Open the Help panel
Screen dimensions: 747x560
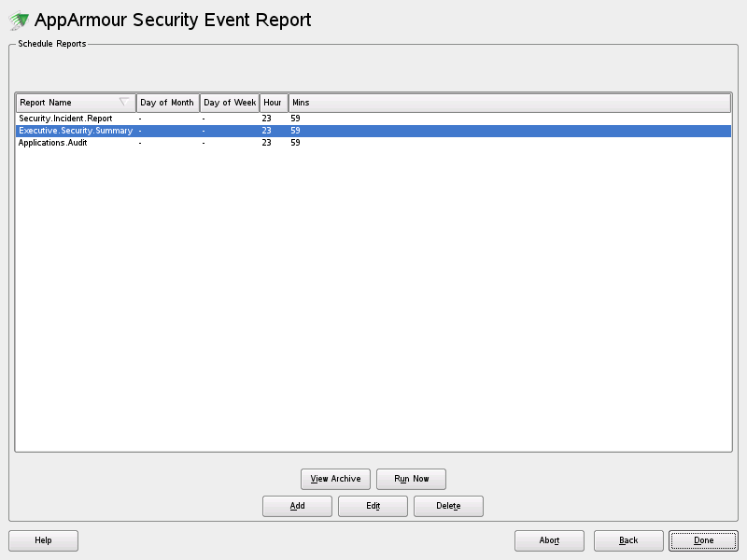[x=43, y=540]
